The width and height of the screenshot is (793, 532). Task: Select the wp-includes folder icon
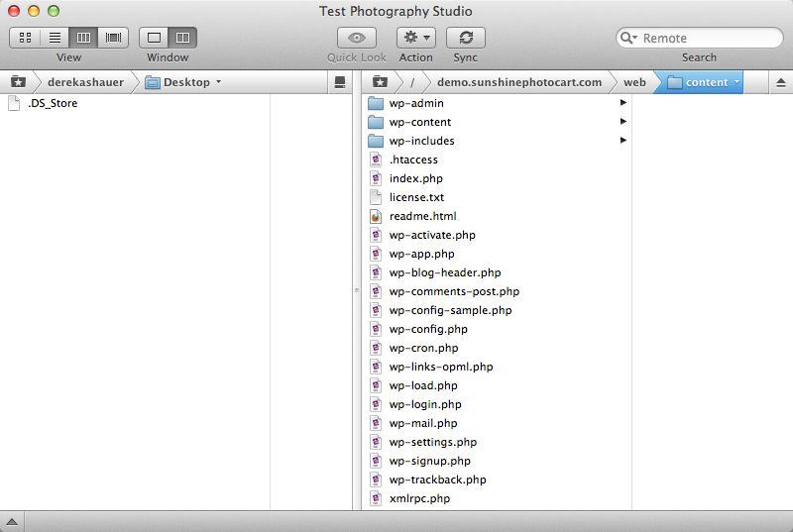(x=376, y=141)
